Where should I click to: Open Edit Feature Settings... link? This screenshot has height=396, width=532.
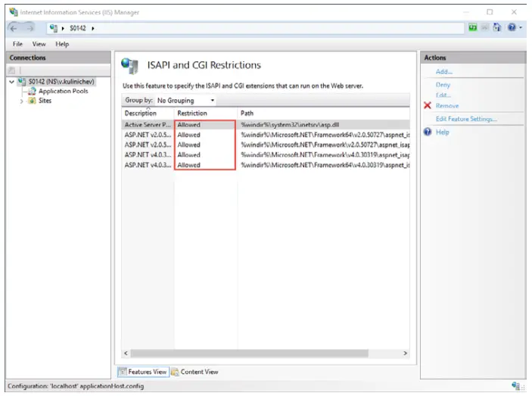466,119
